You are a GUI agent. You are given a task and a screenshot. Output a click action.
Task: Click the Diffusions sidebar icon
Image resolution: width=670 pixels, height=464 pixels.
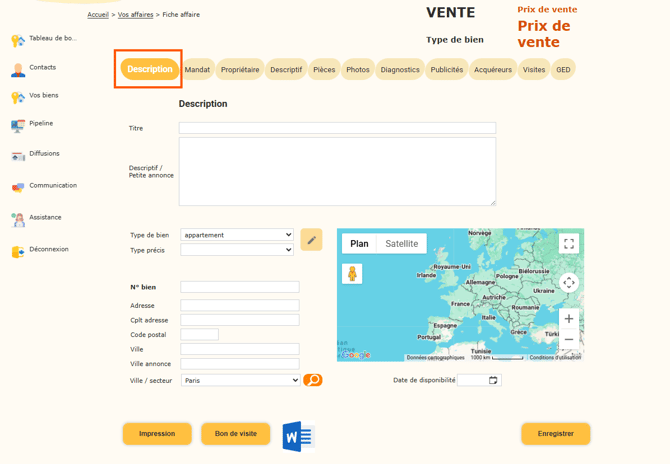(18, 156)
